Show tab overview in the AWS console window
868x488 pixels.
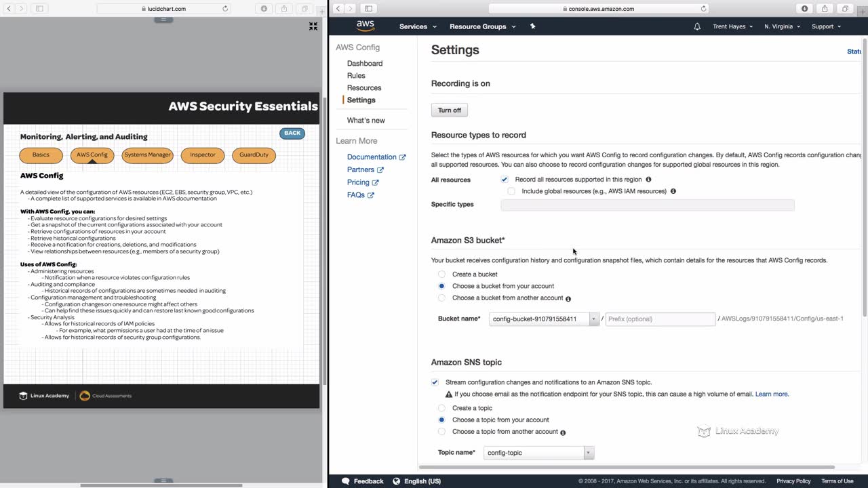[x=845, y=9]
